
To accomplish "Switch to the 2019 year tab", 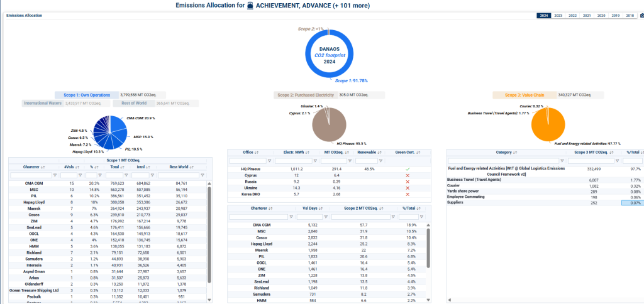I will tap(615, 16).
